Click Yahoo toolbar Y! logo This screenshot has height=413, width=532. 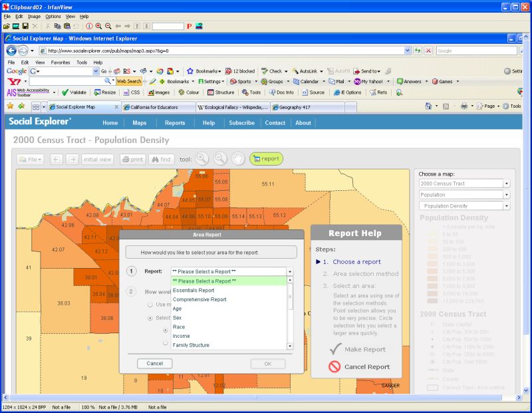click(x=14, y=81)
